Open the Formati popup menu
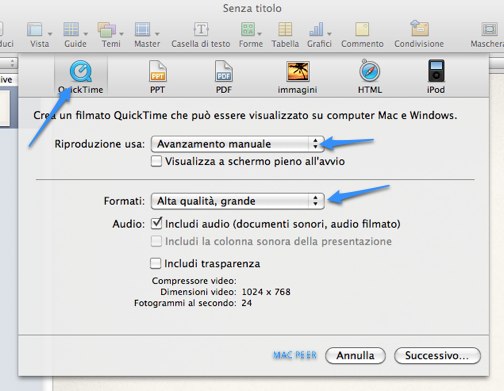Screen dimensions: 504x391 237,201
